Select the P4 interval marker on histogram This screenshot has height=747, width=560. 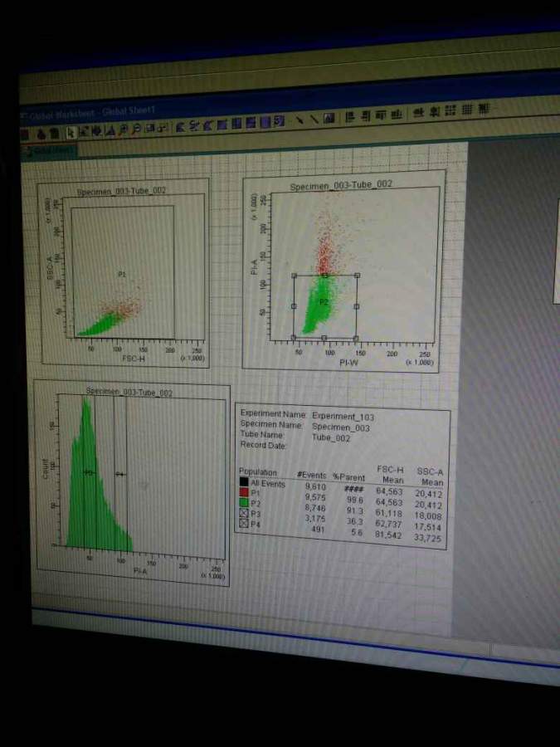[120, 474]
